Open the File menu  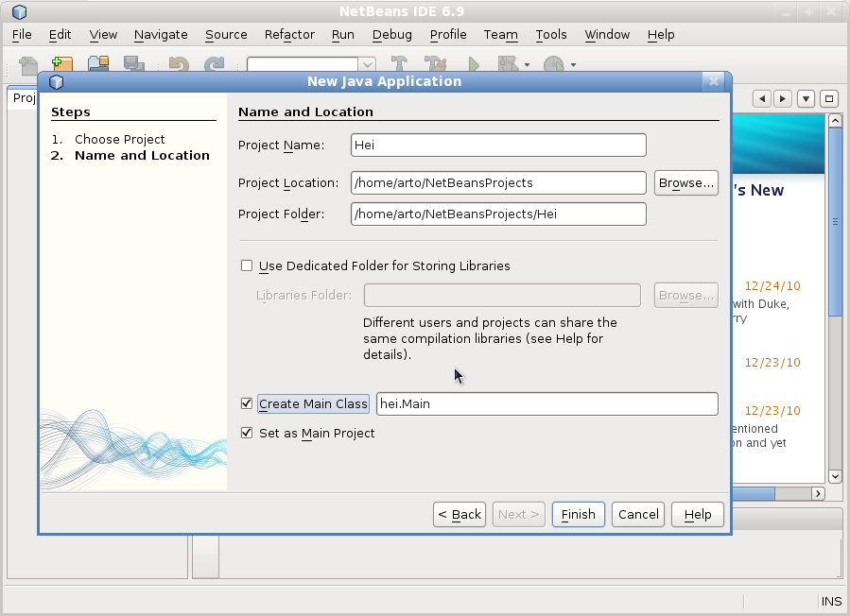coord(22,35)
